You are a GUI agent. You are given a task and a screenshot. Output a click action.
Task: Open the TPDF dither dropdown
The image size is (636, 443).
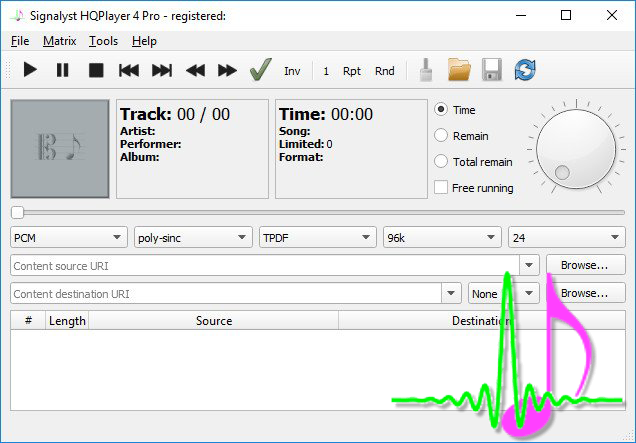[318, 237]
